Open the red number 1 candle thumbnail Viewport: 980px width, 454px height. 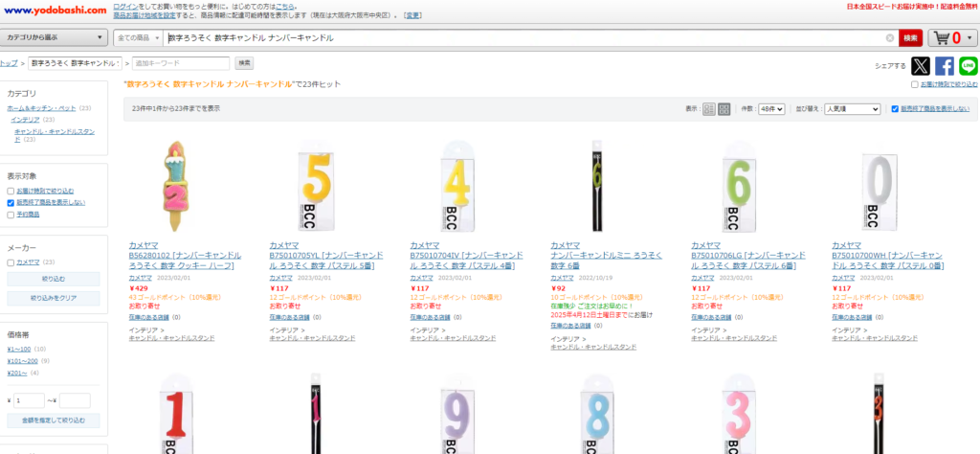[x=176, y=414]
